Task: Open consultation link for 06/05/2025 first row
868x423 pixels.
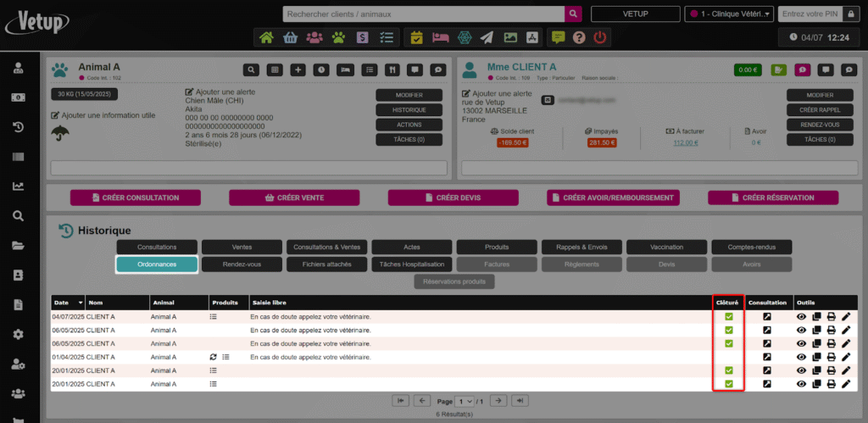Action: [767, 331]
